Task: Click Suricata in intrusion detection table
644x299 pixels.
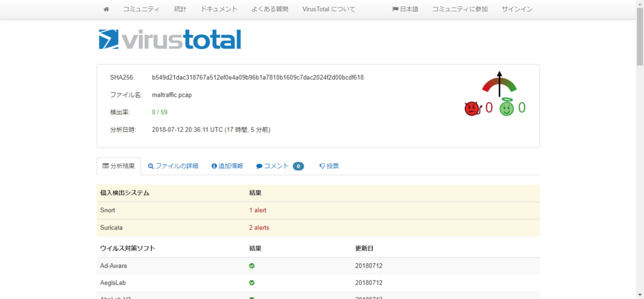Action: click(110, 227)
